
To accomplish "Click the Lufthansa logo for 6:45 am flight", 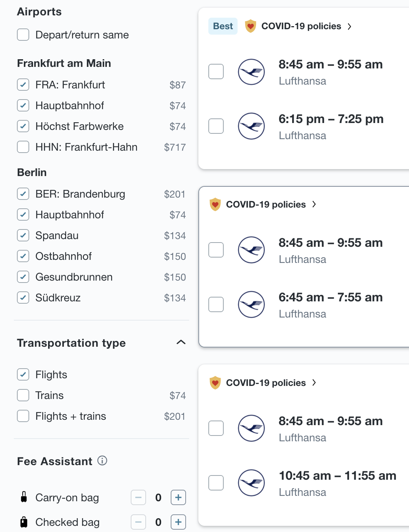I will tap(251, 304).
